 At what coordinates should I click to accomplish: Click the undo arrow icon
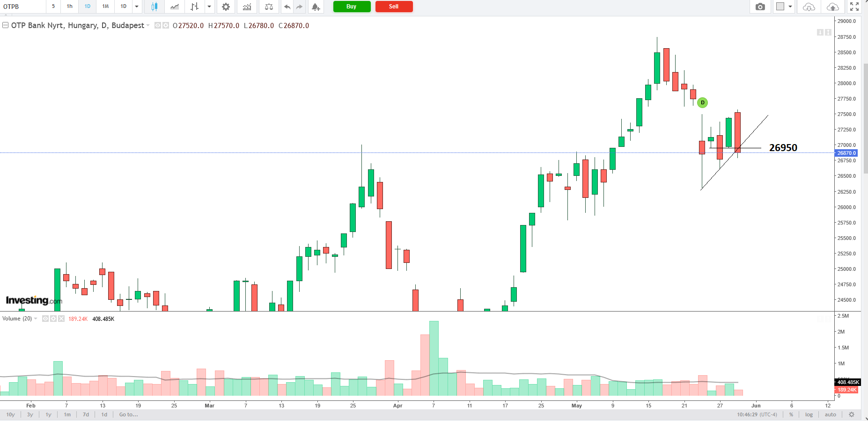287,7
